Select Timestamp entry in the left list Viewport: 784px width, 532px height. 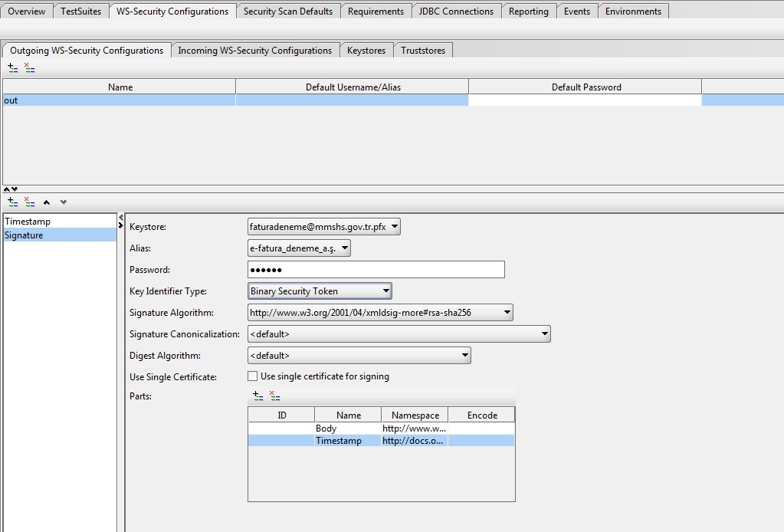pos(28,222)
